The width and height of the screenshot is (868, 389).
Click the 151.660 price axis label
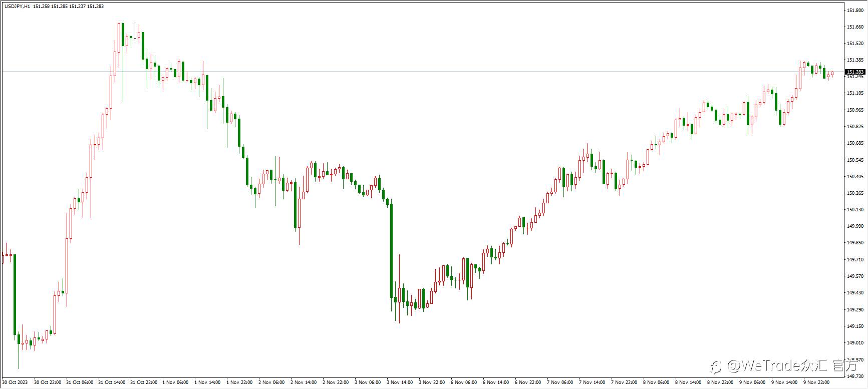point(855,27)
